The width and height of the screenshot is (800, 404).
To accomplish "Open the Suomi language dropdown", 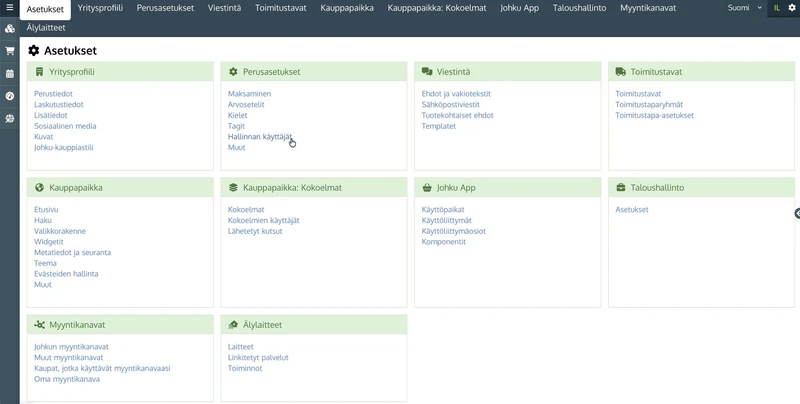I will tap(744, 8).
